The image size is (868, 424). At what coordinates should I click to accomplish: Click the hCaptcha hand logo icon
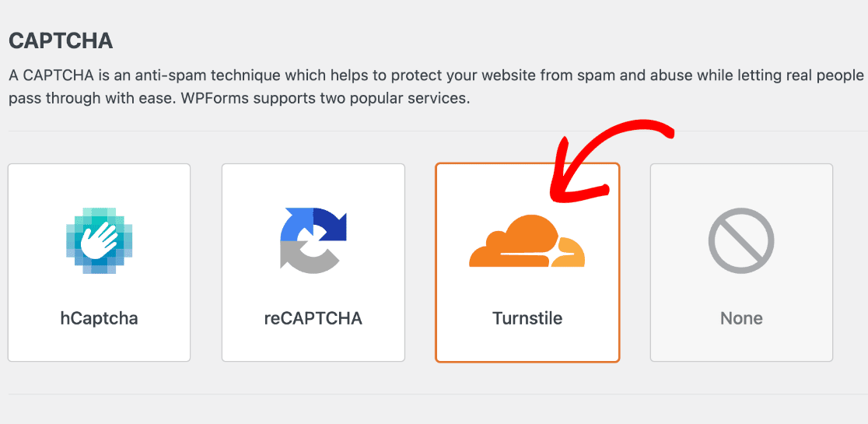(x=99, y=240)
